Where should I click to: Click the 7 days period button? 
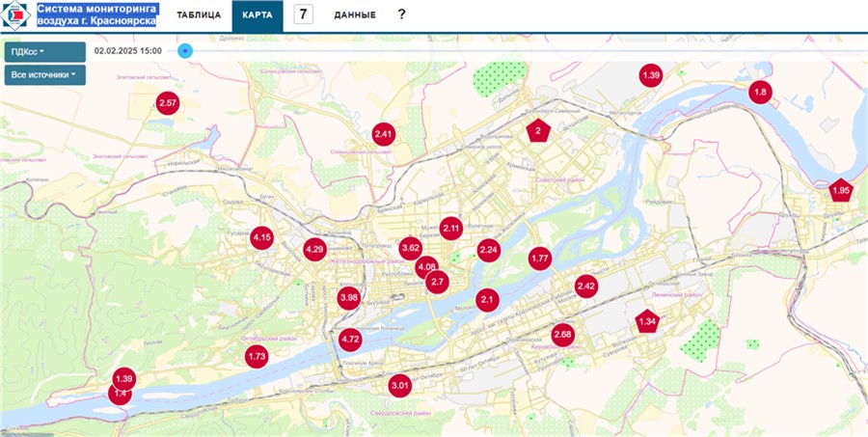[304, 14]
